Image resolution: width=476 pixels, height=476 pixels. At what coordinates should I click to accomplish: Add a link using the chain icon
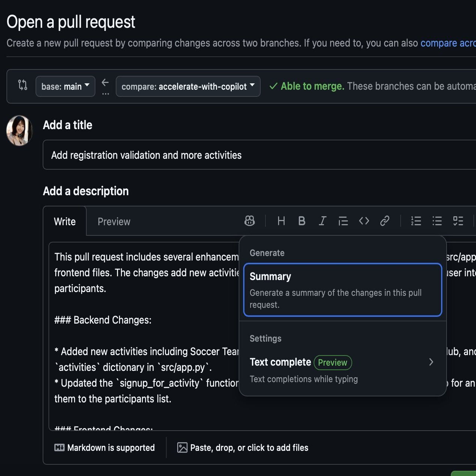click(x=385, y=221)
